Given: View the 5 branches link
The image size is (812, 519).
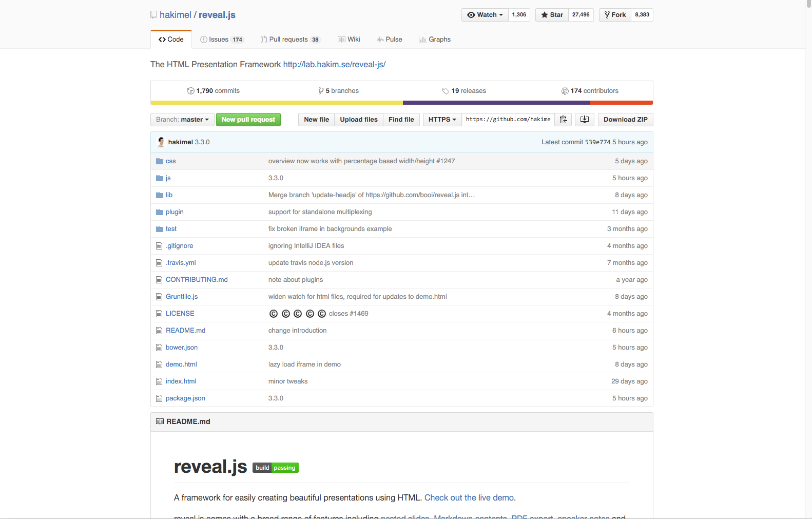Looking at the screenshot, I should (x=339, y=91).
